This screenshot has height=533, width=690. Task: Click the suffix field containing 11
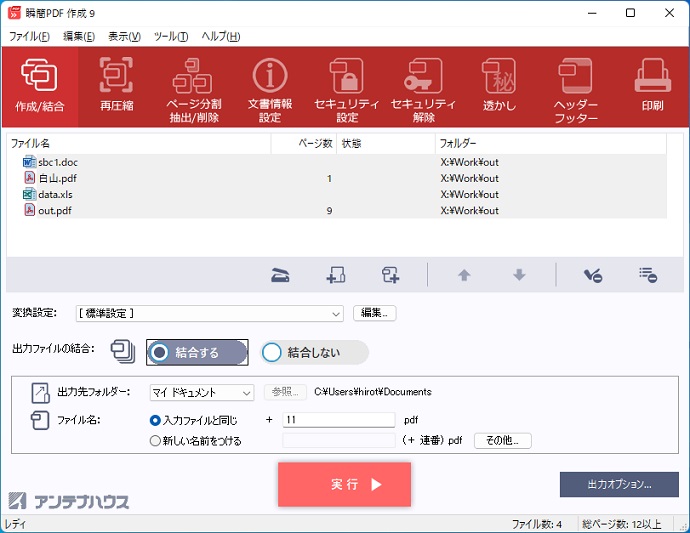click(339, 420)
